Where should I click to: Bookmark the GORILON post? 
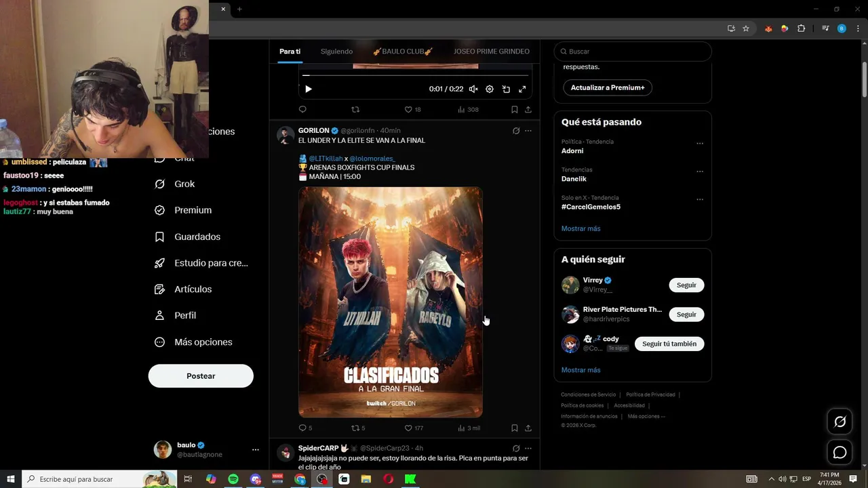[515, 428]
